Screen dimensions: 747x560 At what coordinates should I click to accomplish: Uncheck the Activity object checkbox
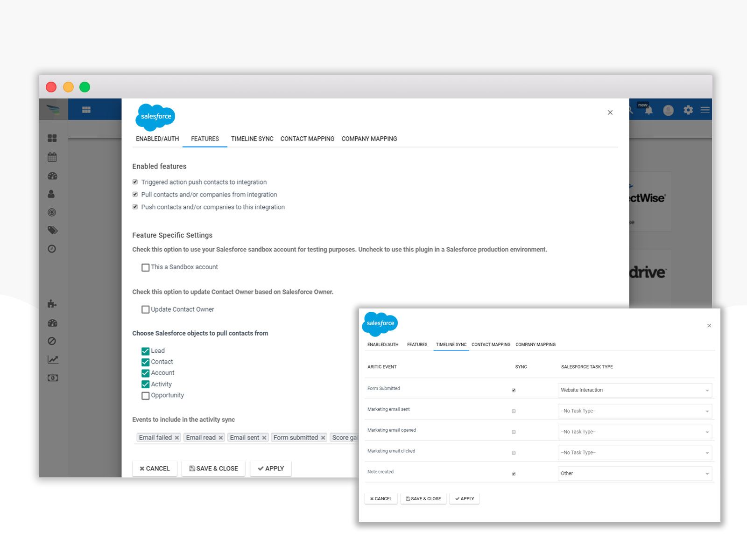pos(146,385)
